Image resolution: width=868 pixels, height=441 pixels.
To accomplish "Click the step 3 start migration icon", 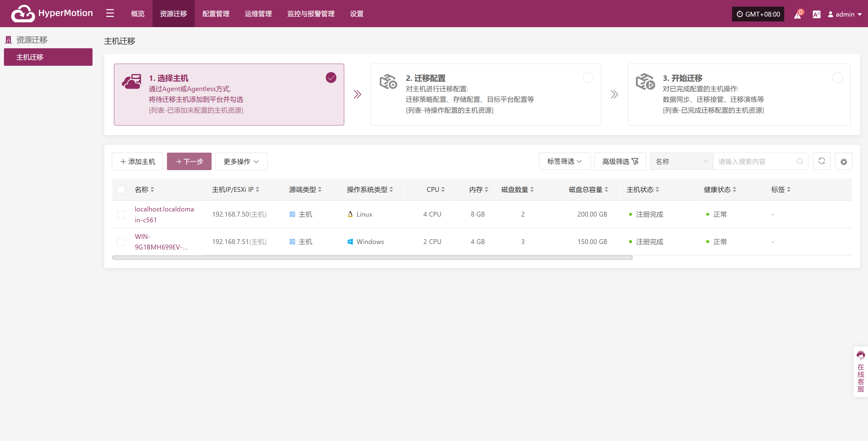I will pos(645,81).
